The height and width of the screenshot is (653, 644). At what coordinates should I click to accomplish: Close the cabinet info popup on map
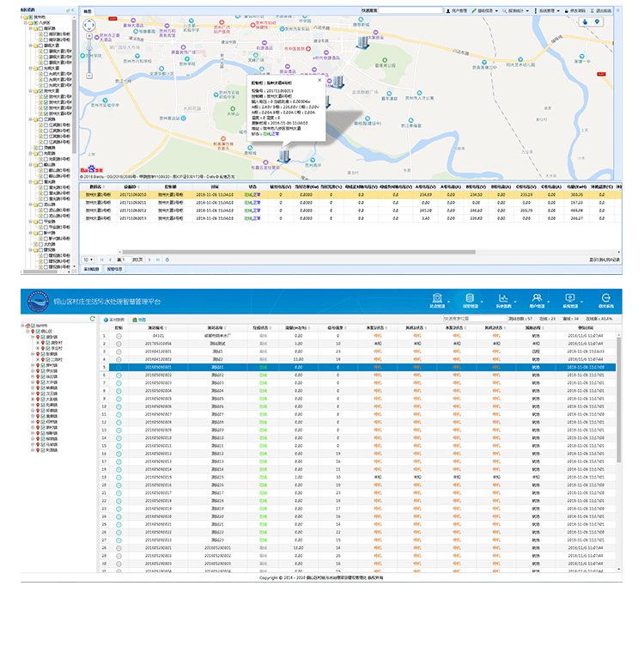point(319,80)
